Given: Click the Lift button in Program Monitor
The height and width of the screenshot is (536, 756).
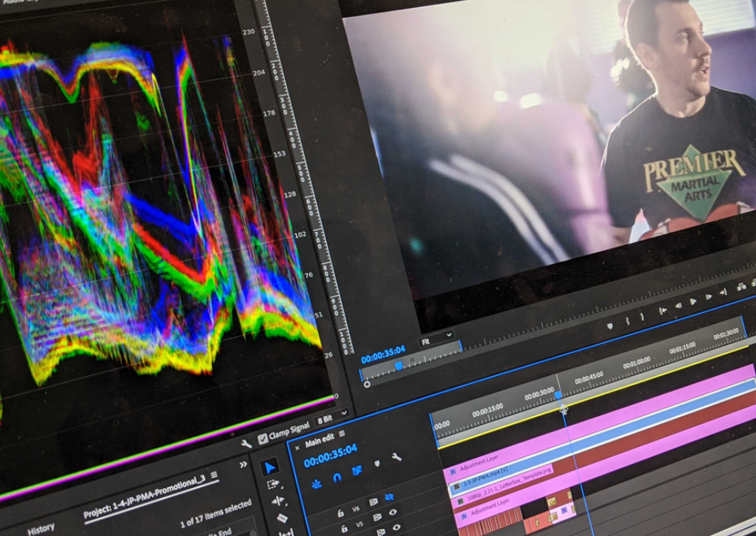Looking at the screenshot, I should (x=742, y=287).
